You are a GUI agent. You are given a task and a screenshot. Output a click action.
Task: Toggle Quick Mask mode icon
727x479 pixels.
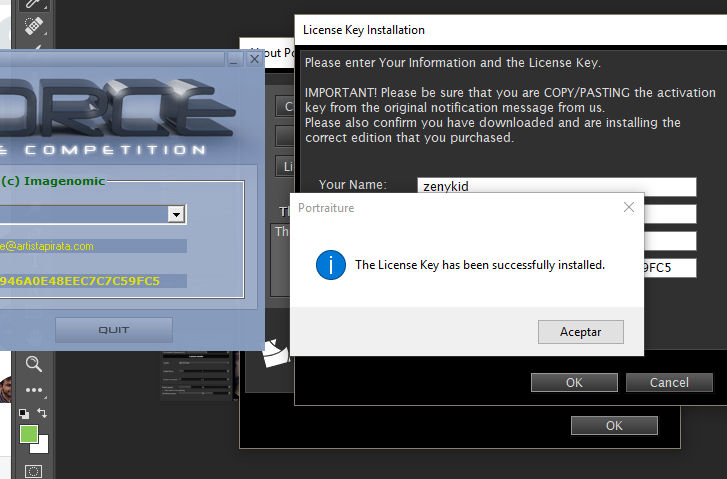33,472
